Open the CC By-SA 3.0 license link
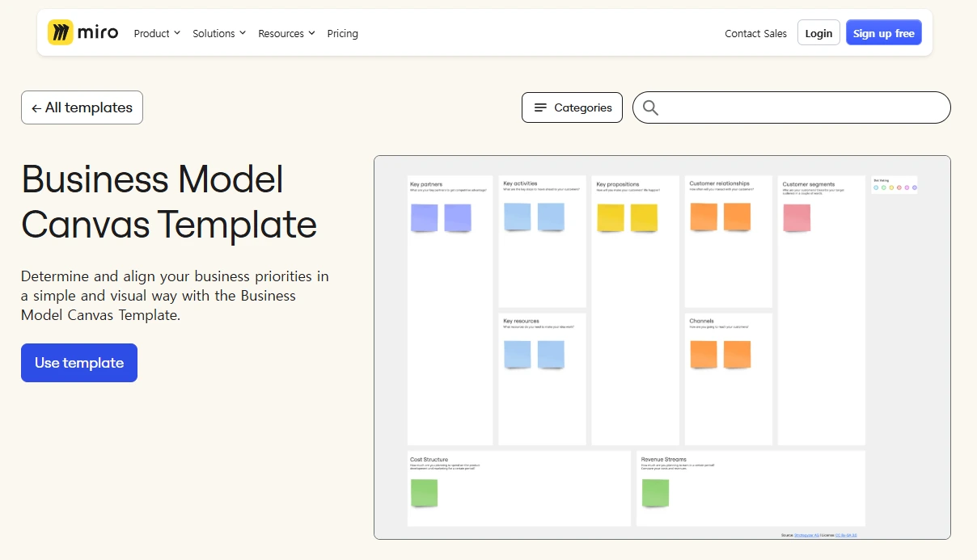Viewport: 977px width, 560px height. point(846,535)
